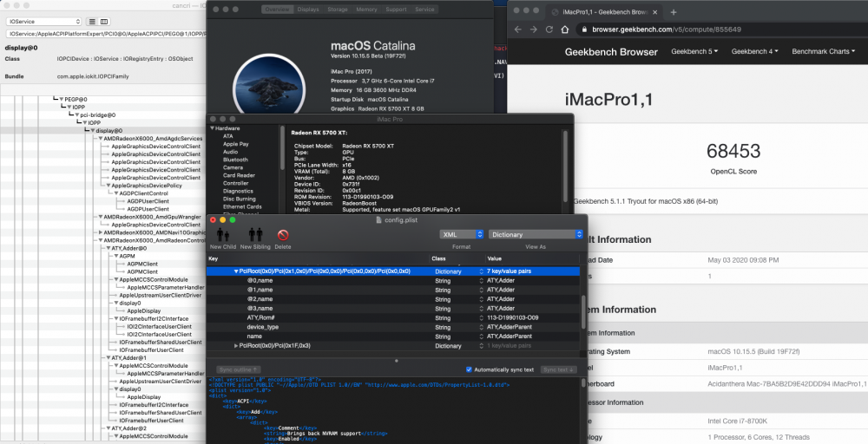868x444 pixels.
Task: Open the IOService plane dropdown
Action: pyautogui.click(x=43, y=22)
